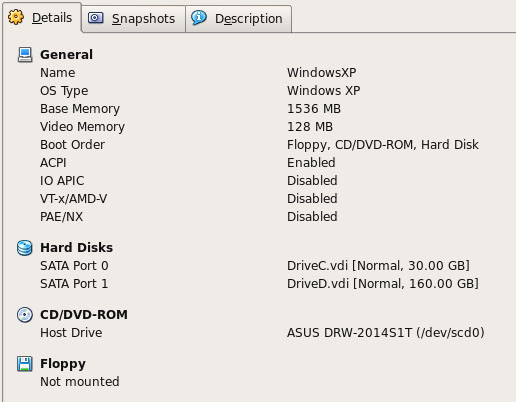Click the Not mounted floppy status
The image size is (516, 402).
(80, 382)
